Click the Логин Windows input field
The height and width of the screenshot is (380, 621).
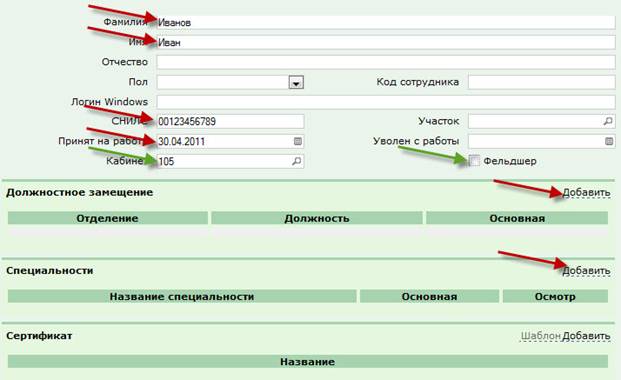(x=386, y=102)
